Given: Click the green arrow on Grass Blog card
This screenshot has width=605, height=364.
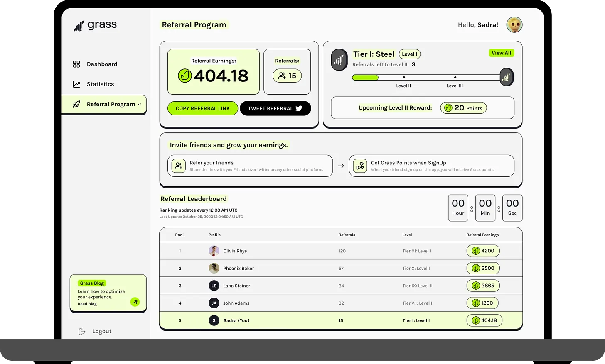Looking at the screenshot, I should (135, 302).
